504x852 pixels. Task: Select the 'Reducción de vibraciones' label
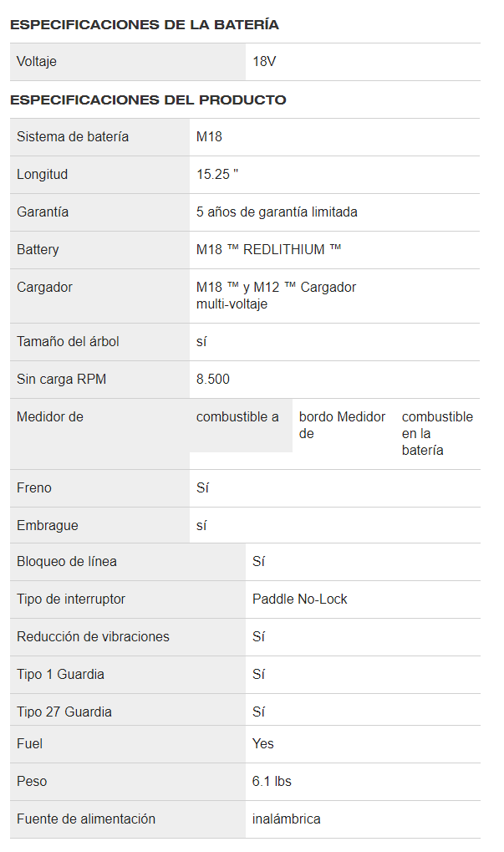click(93, 637)
